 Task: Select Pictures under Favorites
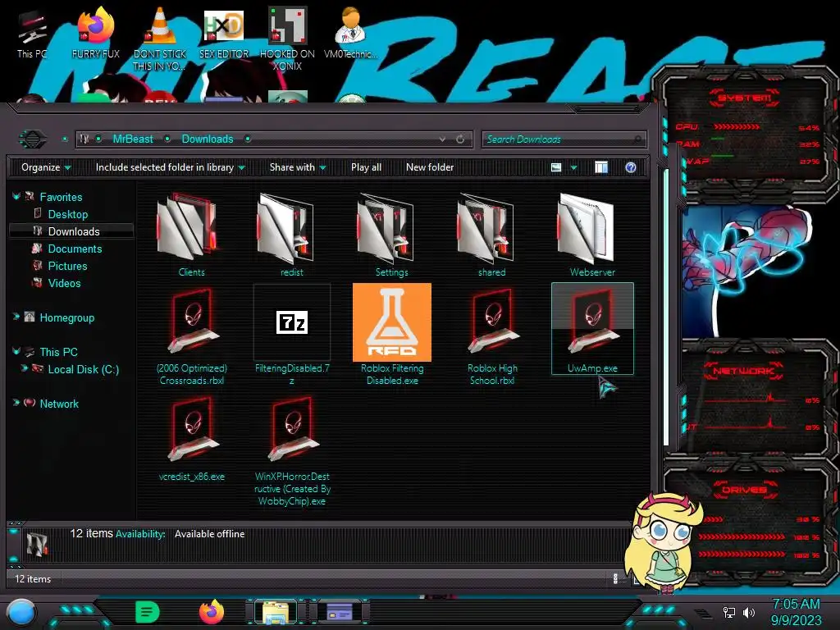(x=67, y=266)
